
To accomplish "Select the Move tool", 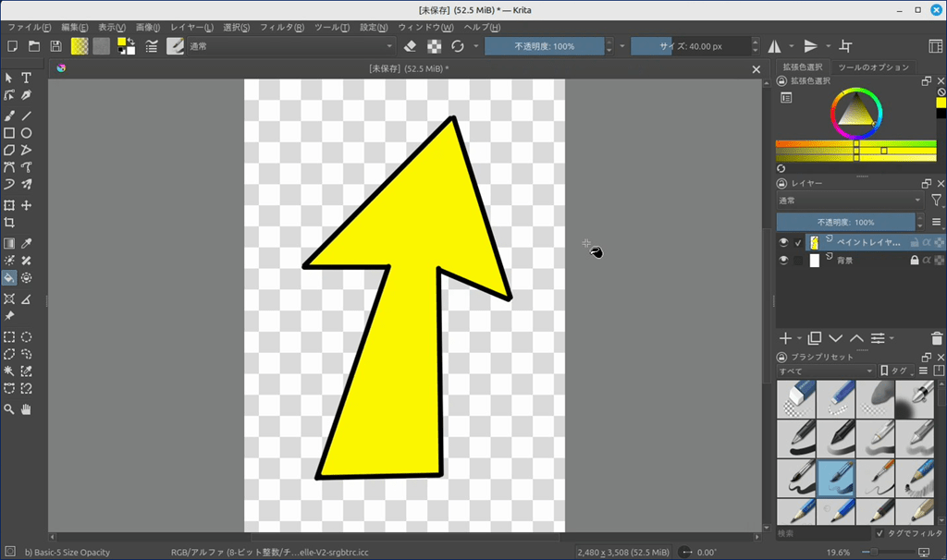I will tap(27, 205).
